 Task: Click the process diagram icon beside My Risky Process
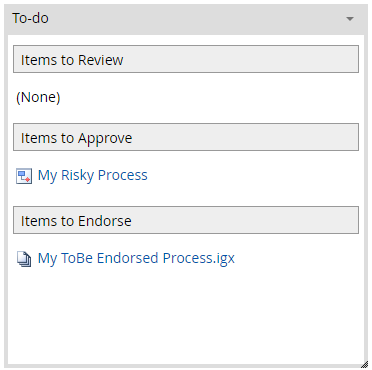click(24, 176)
